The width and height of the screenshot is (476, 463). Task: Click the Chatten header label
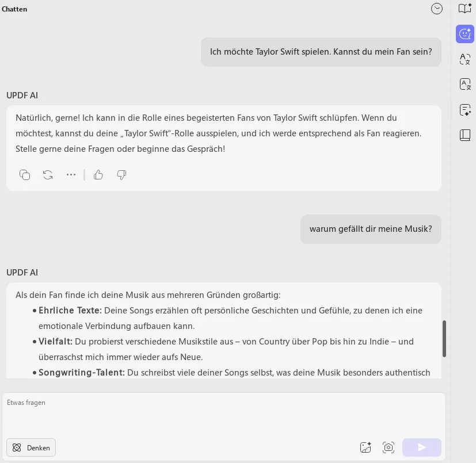(14, 9)
